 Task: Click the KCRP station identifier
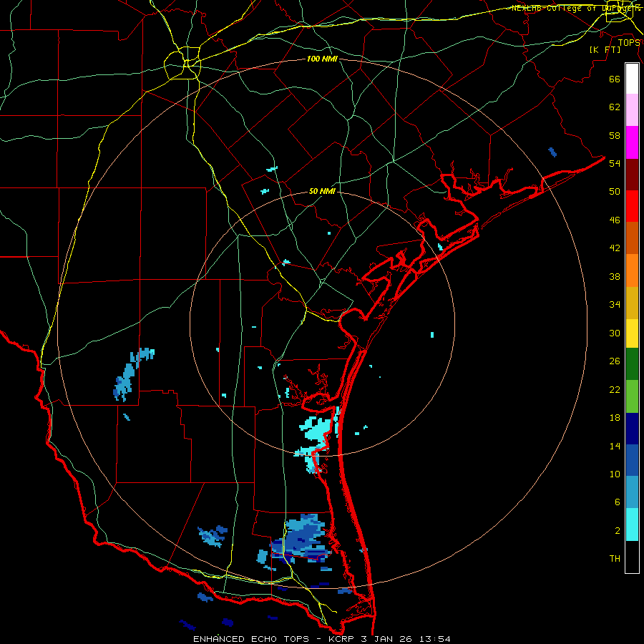click(x=341, y=639)
